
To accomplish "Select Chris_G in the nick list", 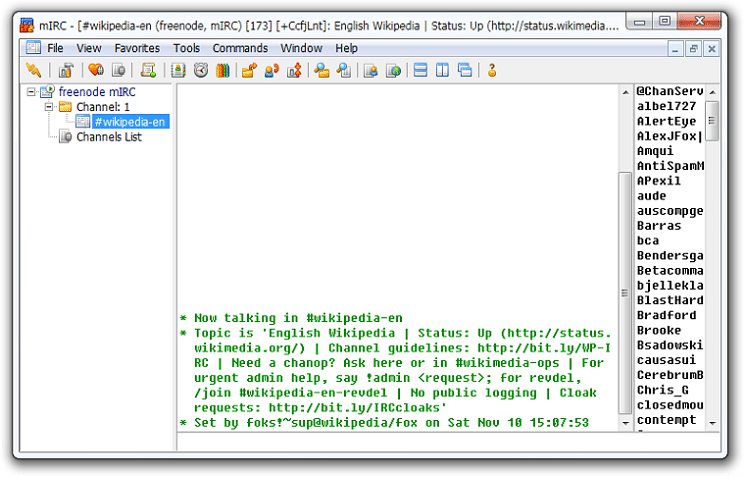I will (x=663, y=390).
